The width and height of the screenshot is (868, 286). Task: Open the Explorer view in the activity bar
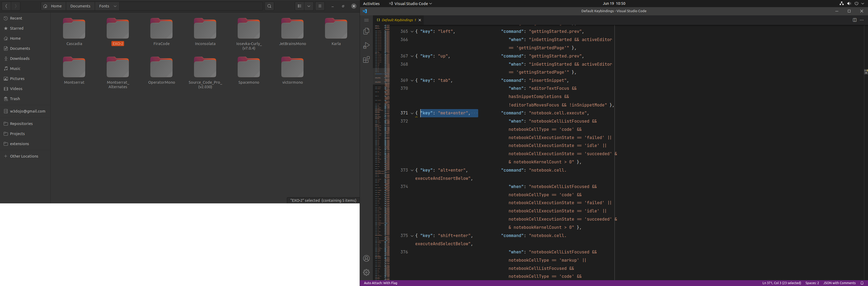366,31
